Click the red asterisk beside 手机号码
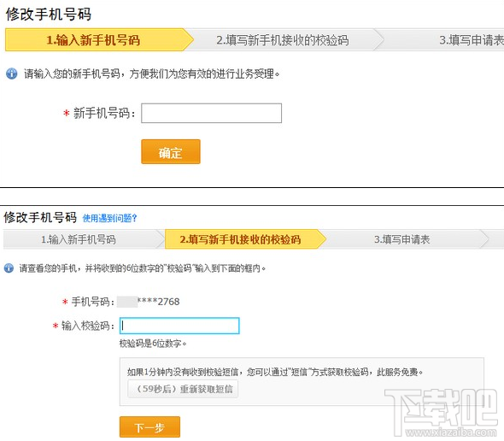The width and height of the screenshot is (504, 441). click(65, 302)
